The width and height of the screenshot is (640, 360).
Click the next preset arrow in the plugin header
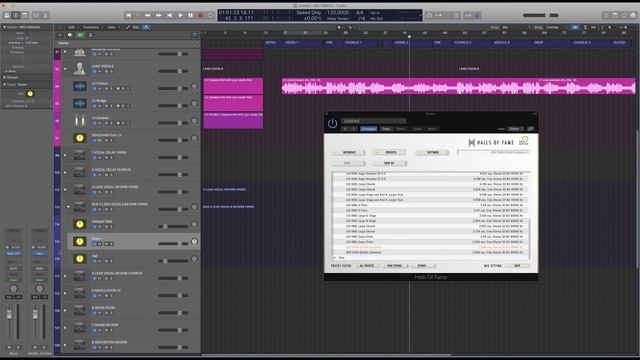[x=354, y=129]
